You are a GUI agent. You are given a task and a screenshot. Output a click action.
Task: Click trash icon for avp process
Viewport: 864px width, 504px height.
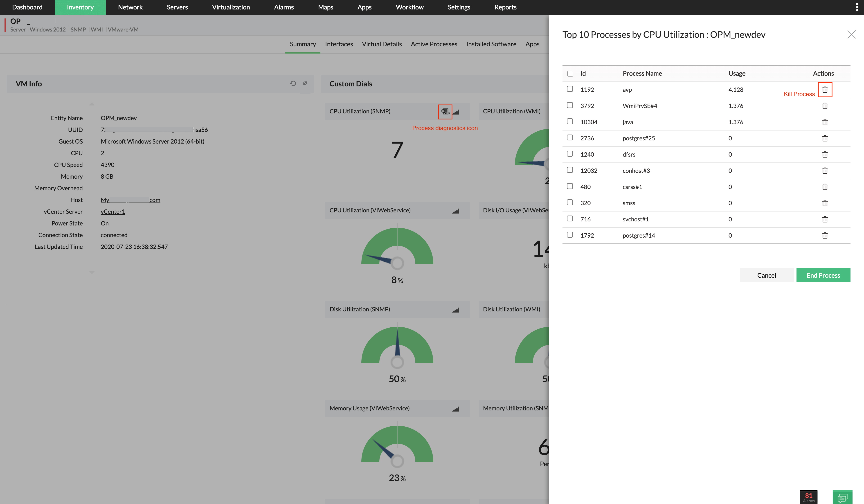(825, 90)
